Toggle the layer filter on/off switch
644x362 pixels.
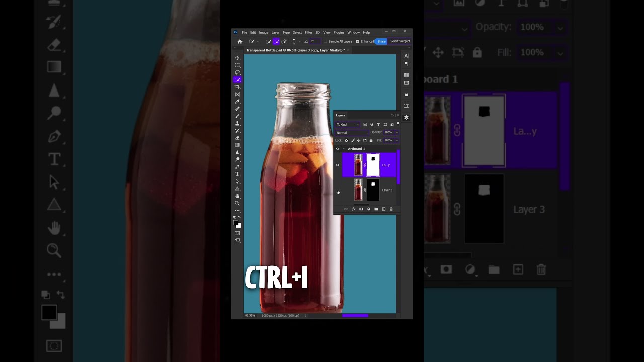click(398, 124)
